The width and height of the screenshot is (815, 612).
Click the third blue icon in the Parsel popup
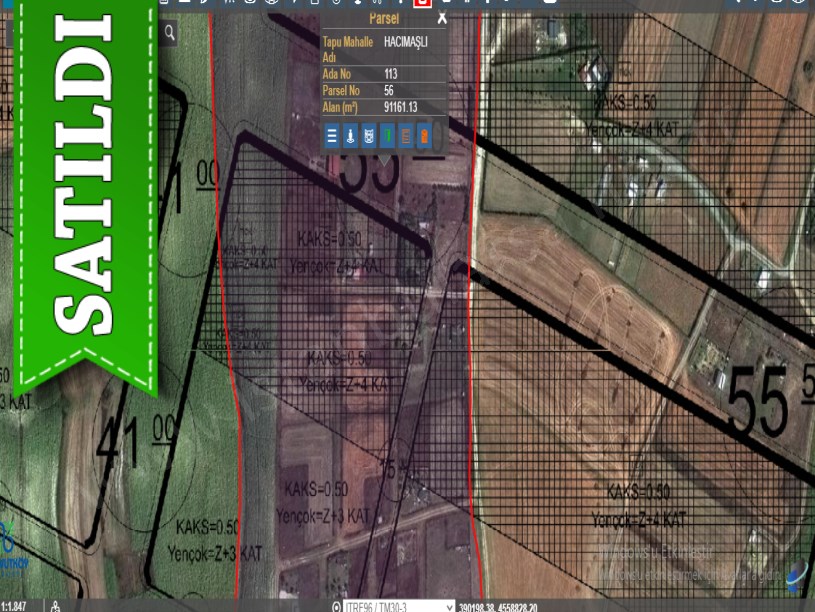click(x=368, y=136)
